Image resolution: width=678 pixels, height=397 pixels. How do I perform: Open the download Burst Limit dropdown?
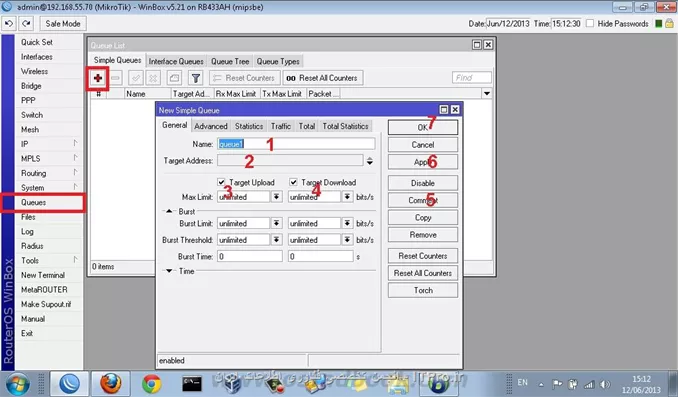(x=347, y=223)
